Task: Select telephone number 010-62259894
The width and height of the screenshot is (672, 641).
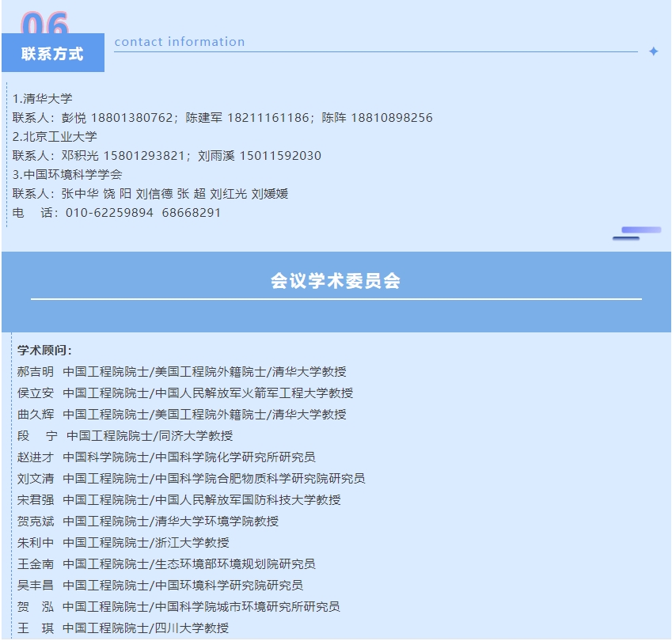Action: 109,213
